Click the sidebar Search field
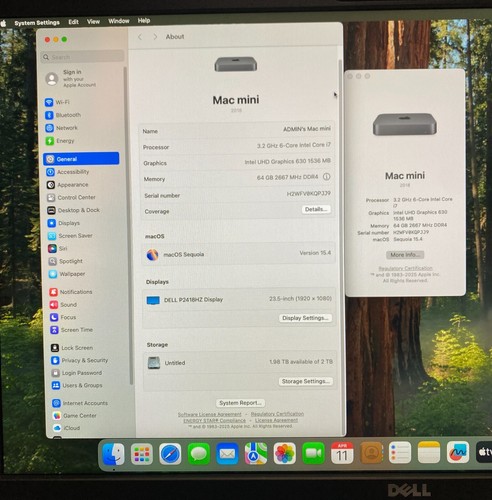The width and height of the screenshot is (492, 500). tap(82, 57)
